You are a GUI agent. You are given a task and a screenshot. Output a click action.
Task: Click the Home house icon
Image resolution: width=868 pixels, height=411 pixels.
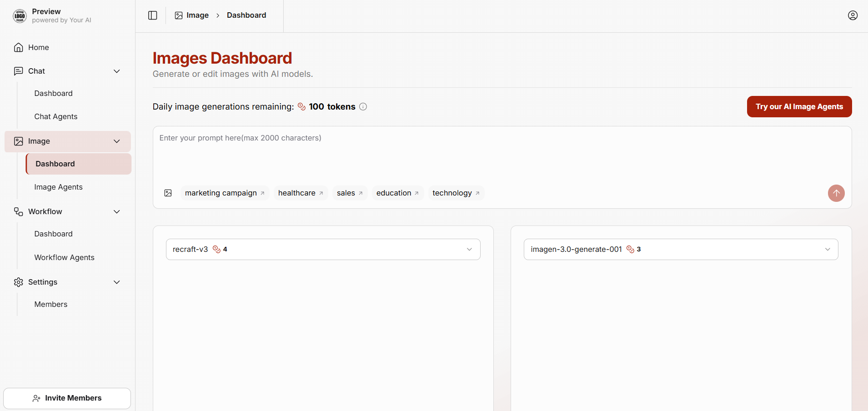tap(19, 47)
